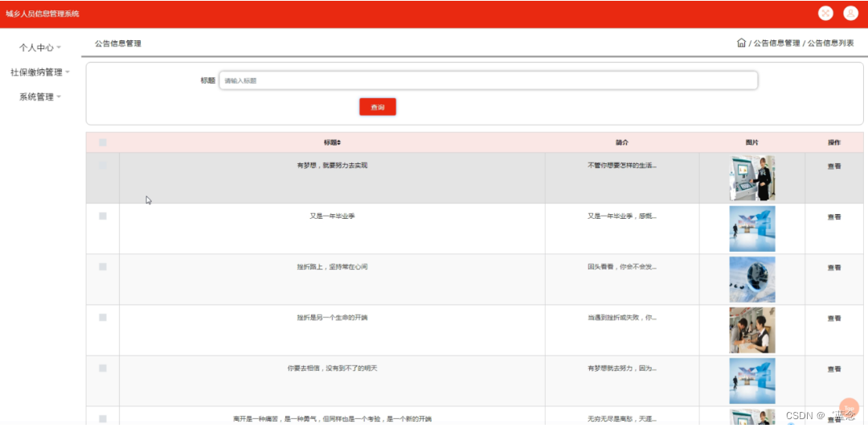Click 查看 for 挫折是另一个生命的开端
The height and width of the screenshot is (428, 868).
tap(834, 319)
